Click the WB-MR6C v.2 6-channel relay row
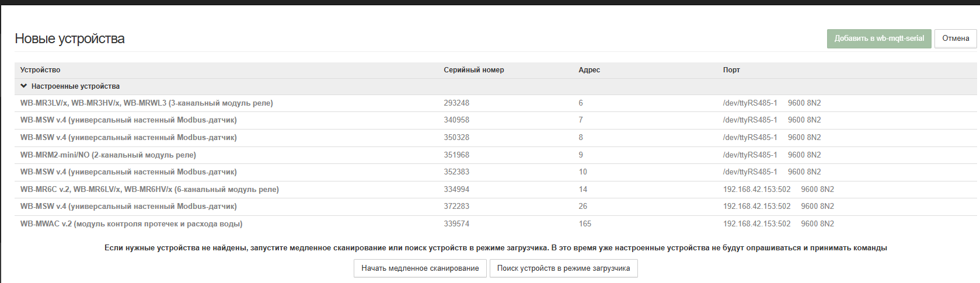Screen dimensions: 980x283 click(149, 190)
